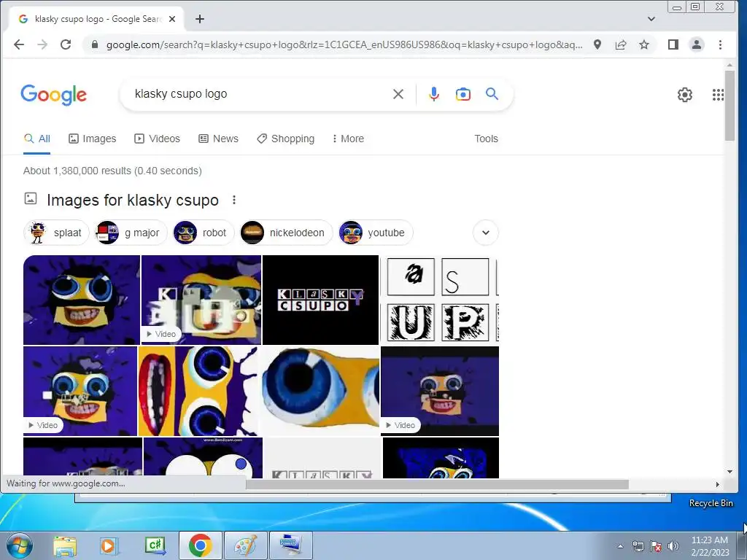Go back to the previous page
Viewport: 747px width, 560px height.
(19, 44)
